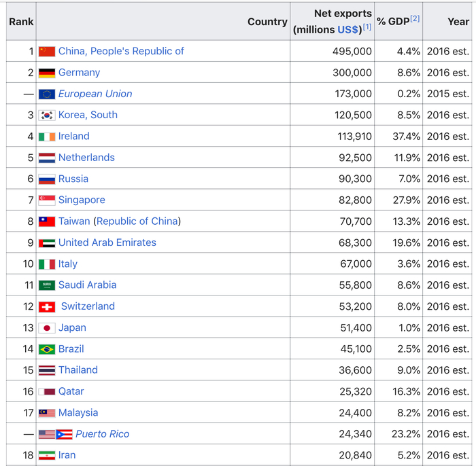This screenshot has width=476, height=466.
Task: Sort table by Country column header
Action: click(x=267, y=22)
